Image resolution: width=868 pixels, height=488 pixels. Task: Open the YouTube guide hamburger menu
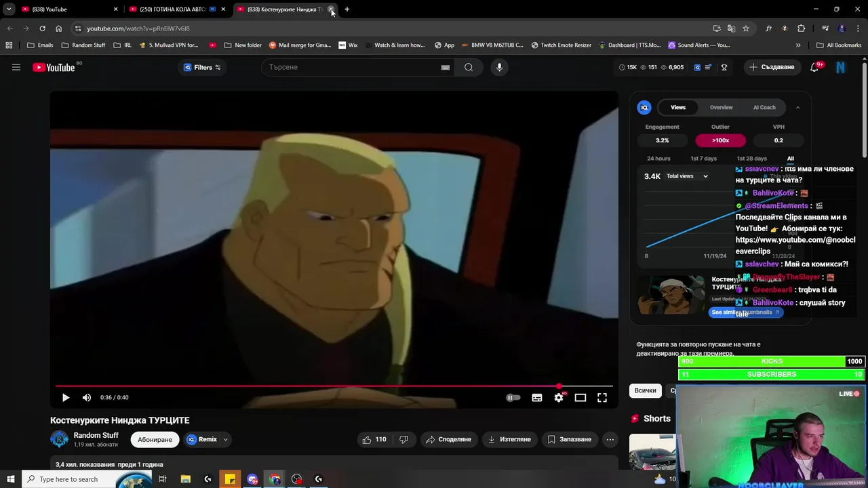click(16, 67)
